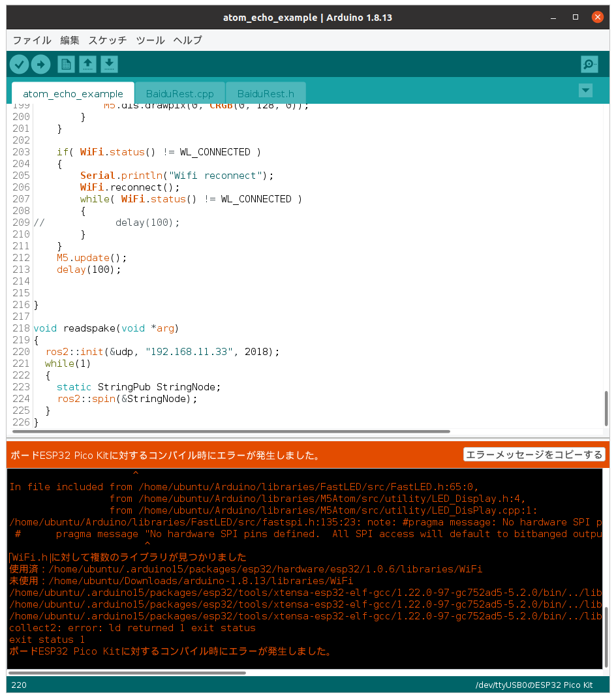Switch to the atom_echo_example tab
This screenshot has height=699, width=616.
point(72,93)
